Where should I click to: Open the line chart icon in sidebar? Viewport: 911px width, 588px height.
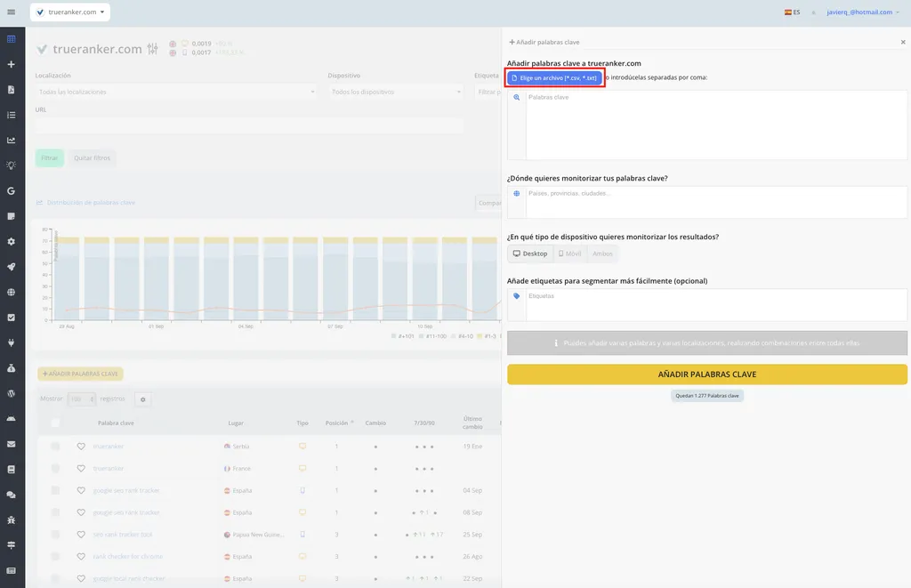pos(11,140)
